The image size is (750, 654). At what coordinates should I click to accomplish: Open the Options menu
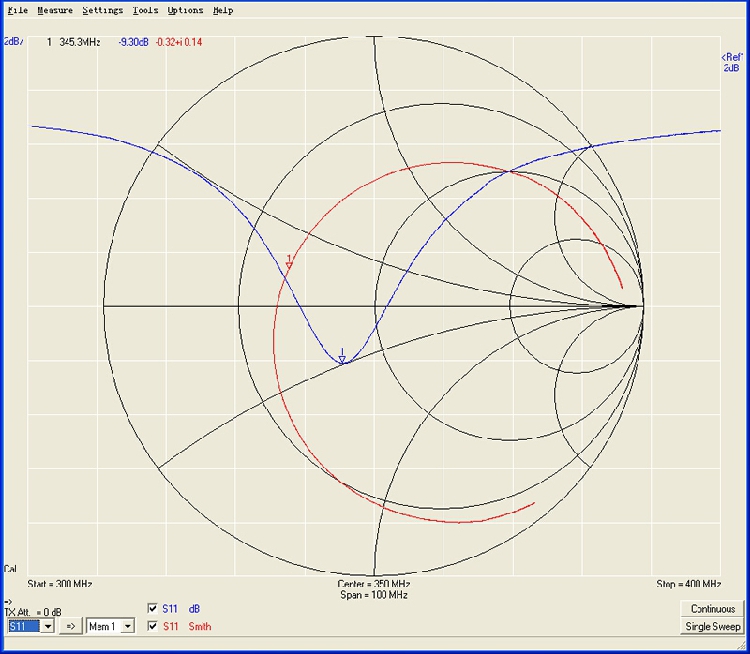[185, 10]
